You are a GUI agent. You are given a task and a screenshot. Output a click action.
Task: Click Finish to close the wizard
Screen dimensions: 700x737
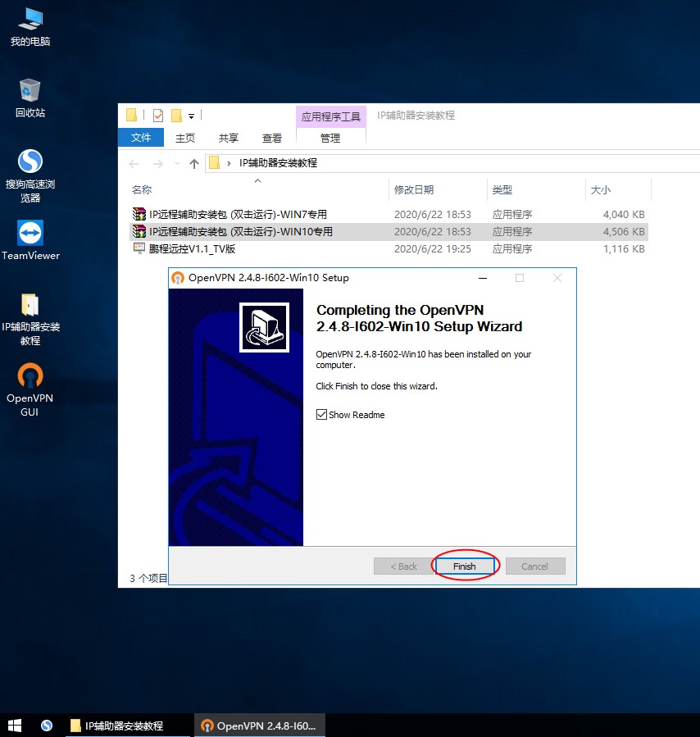click(465, 566)
